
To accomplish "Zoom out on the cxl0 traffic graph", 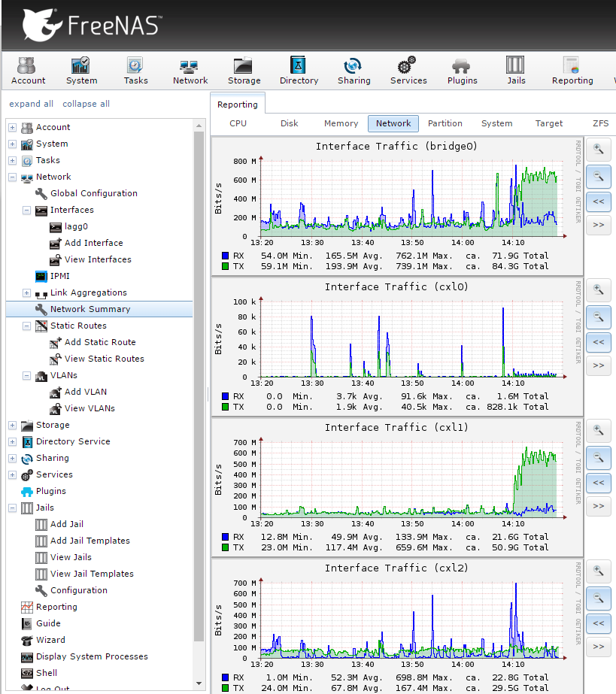I will click(598, 316).
